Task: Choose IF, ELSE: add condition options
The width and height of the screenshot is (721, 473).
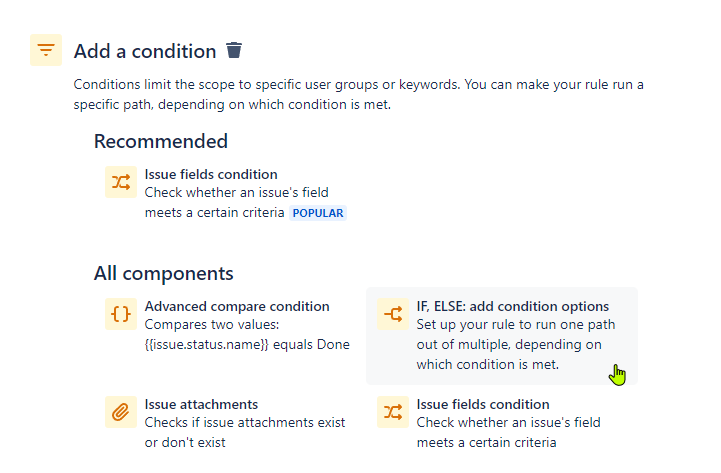Action: [x=513, y=306]
